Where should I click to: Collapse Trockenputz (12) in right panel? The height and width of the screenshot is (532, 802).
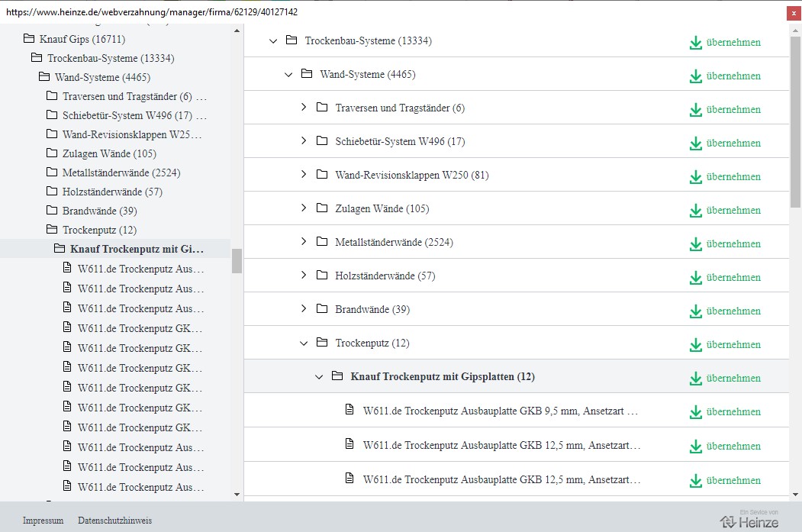[304, 343]
